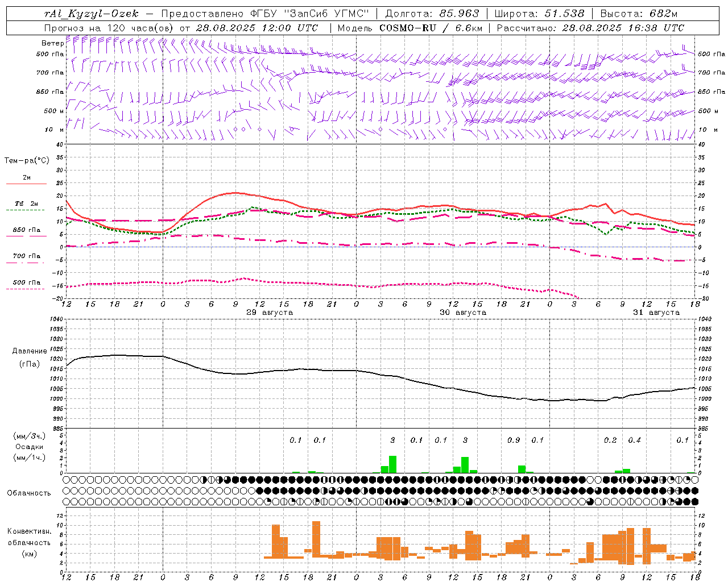
Task: Select the Рассчитано: 28.08.2025 16:38 UTC text
Action: tap(590, 28)
